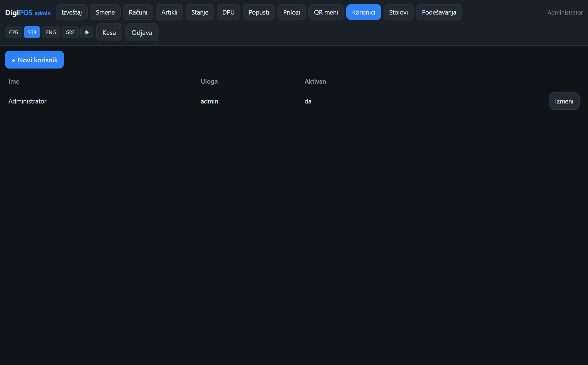588x365 pixels.
Task: Toggle the light/dark theme sun icon
Action: [87, 32]
